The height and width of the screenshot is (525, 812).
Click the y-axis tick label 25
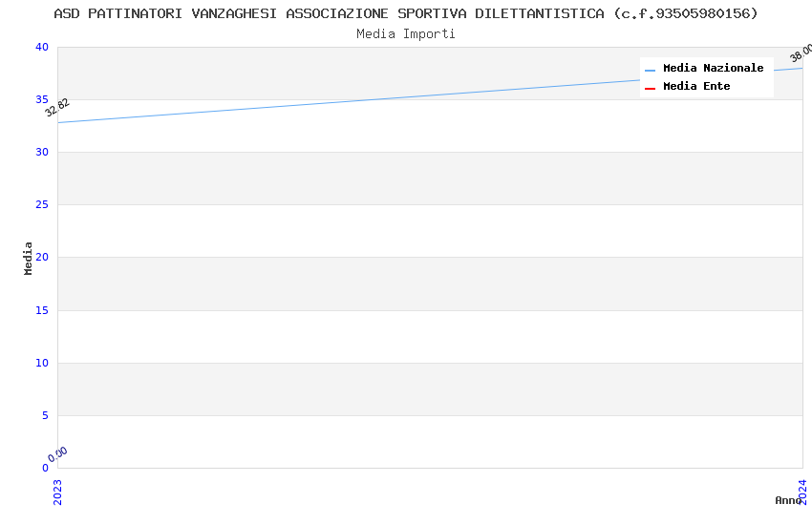(42, 205)
